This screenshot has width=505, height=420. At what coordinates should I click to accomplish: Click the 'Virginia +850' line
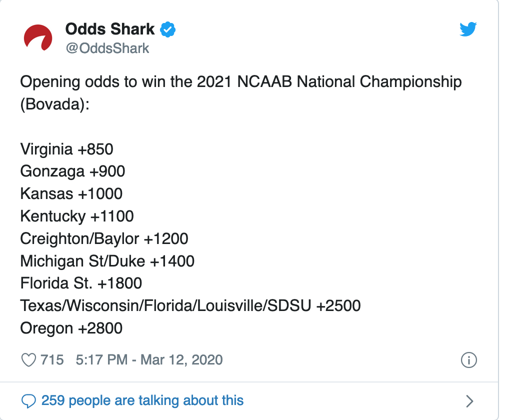(66, 149)
